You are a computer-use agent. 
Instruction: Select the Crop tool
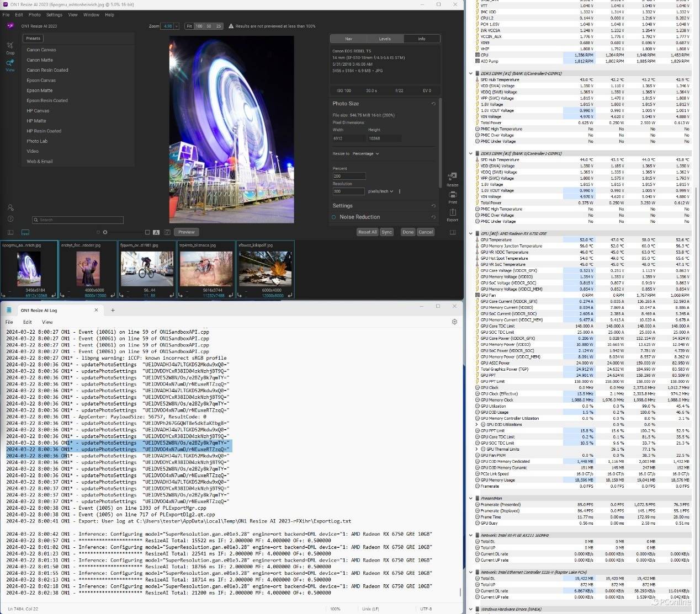10,46
